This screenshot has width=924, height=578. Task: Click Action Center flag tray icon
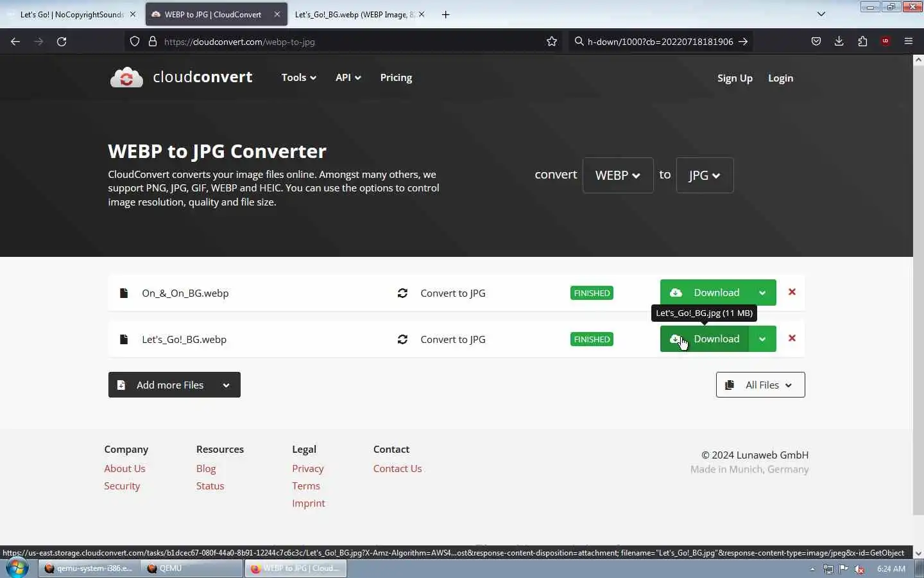(x=844, y=569)
